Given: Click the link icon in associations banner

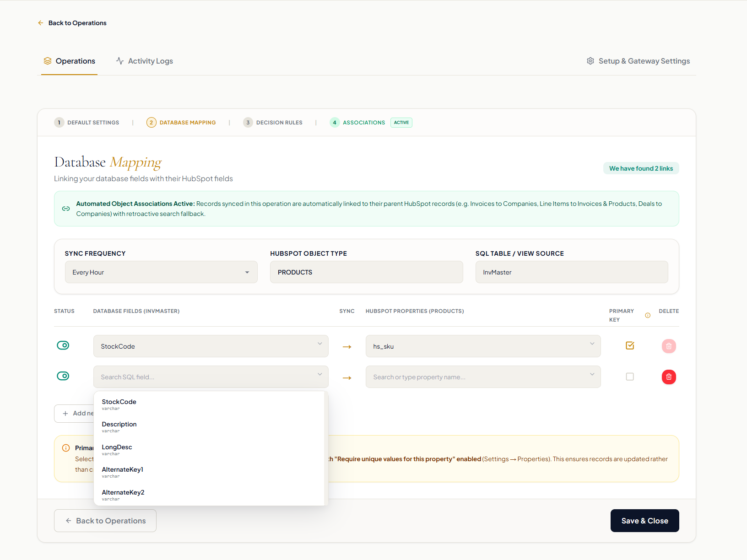Looking at the screenshot, I should click(x=66, y=209).
